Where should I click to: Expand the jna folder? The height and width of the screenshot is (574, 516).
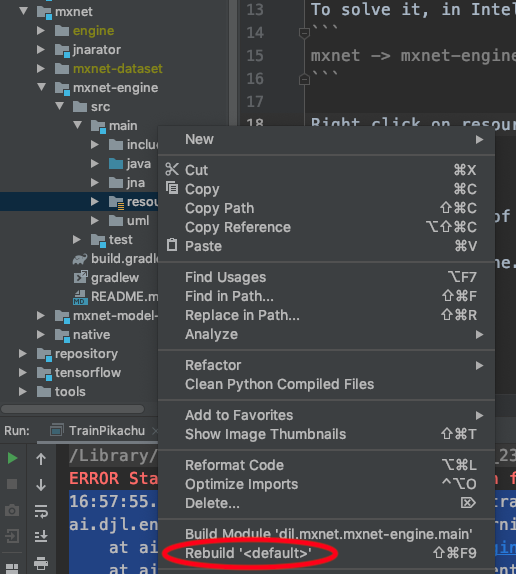point(95,182)
